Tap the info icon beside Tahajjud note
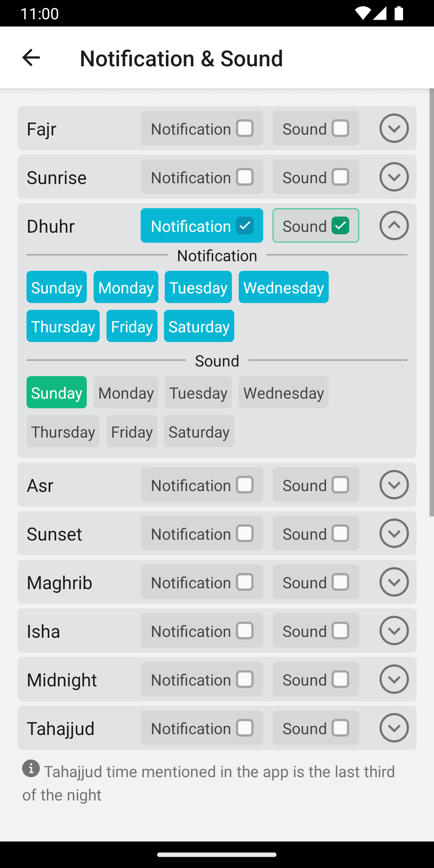 pos(31,768)
